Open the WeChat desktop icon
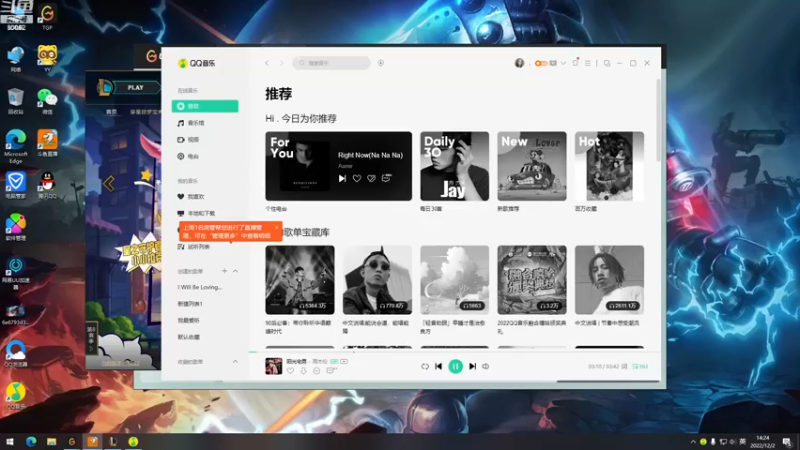This screenshot has width=800, height=450. 47,101
